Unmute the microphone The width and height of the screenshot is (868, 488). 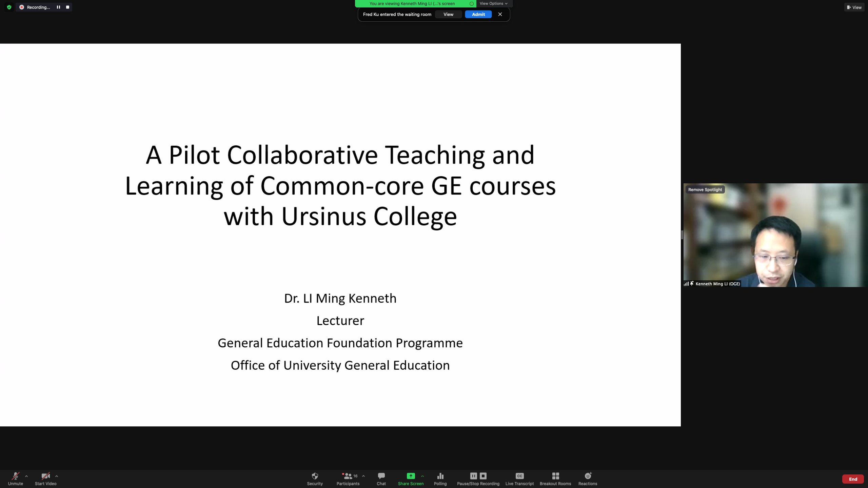click(16, 479)
